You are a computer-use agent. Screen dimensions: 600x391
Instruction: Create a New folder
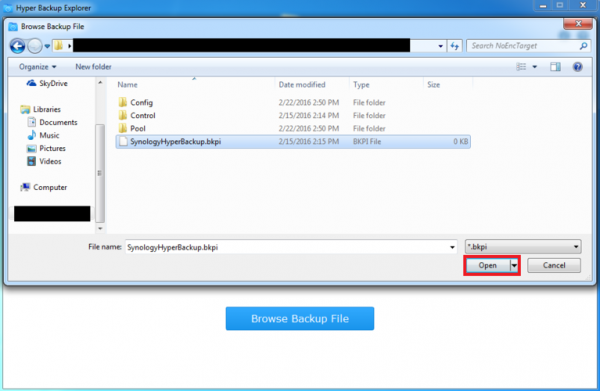93,67
